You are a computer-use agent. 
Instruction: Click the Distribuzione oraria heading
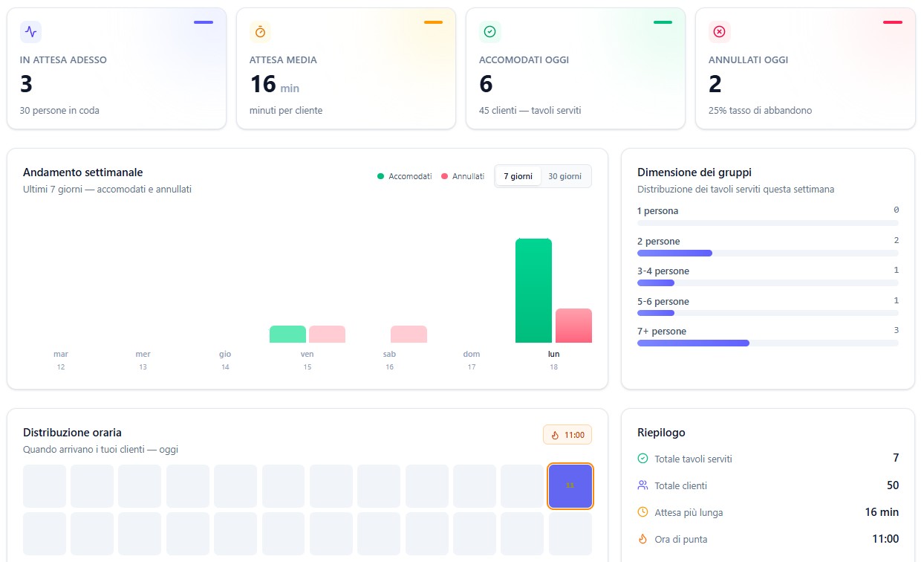72,433
